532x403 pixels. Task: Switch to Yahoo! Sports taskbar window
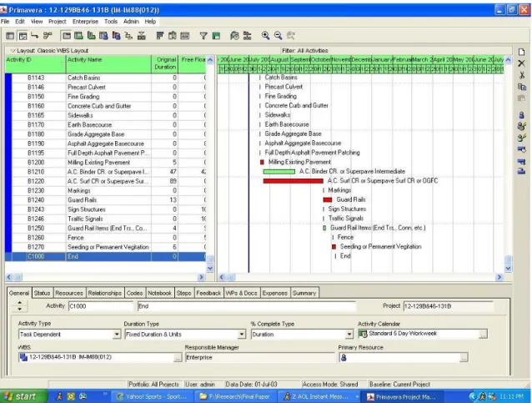point(153,396)
